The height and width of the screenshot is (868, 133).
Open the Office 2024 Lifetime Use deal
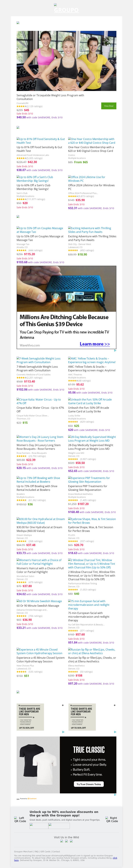point(87,179)
